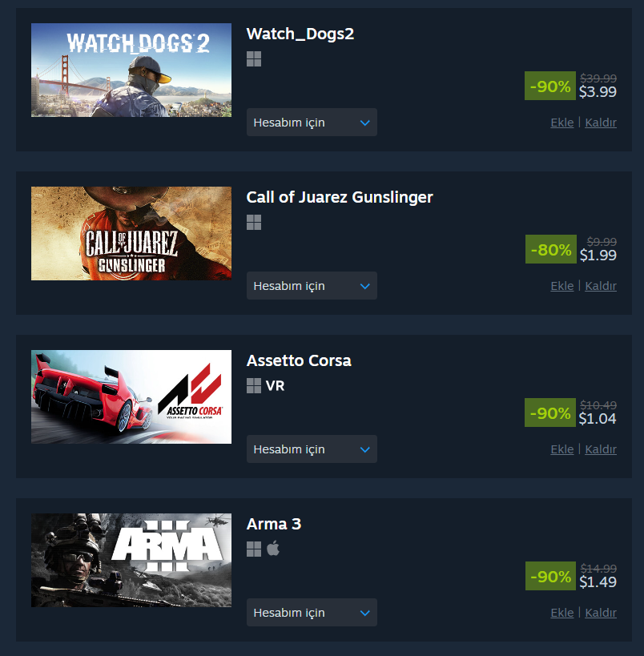Remove Arma 3 using Kaldır link
Screen dimensions: 644x656
click(x=601, y=613)
